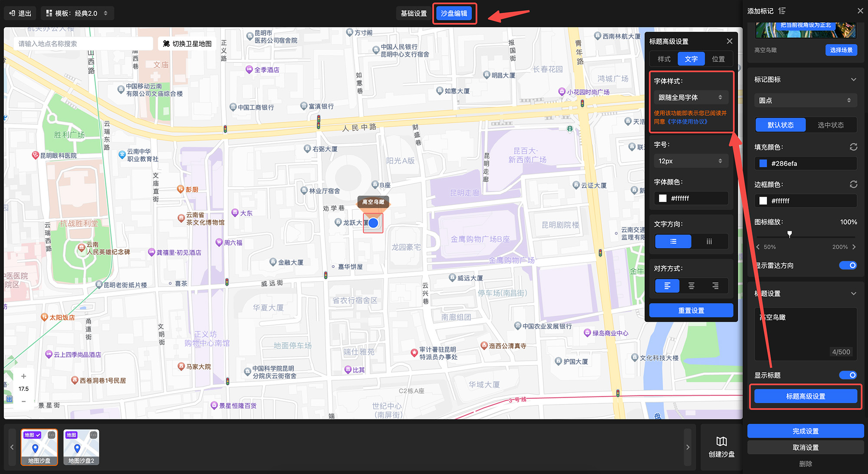Open 字体样式 font dropdown
This screenshot has width=868, height=474.
point(690,98)
